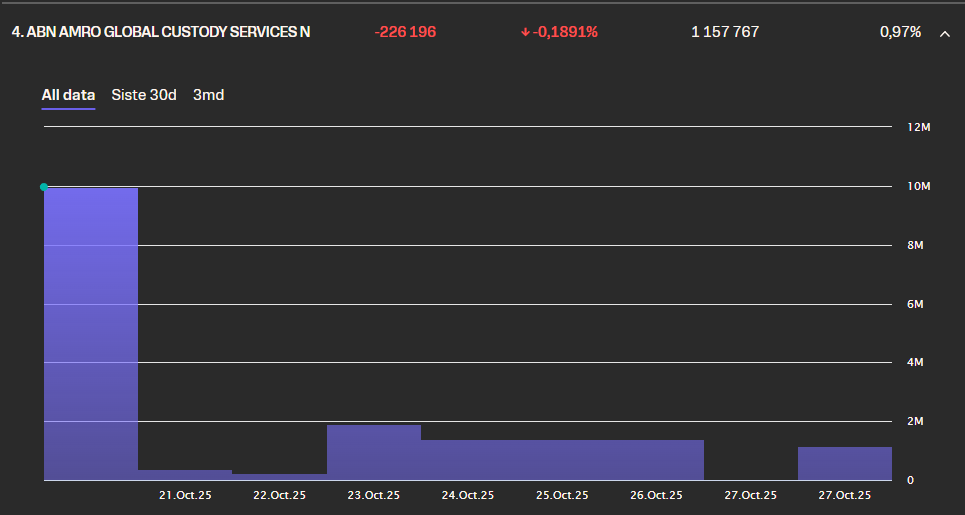
Task: Click the red down arrow trend icon
Action: [525, 33]
